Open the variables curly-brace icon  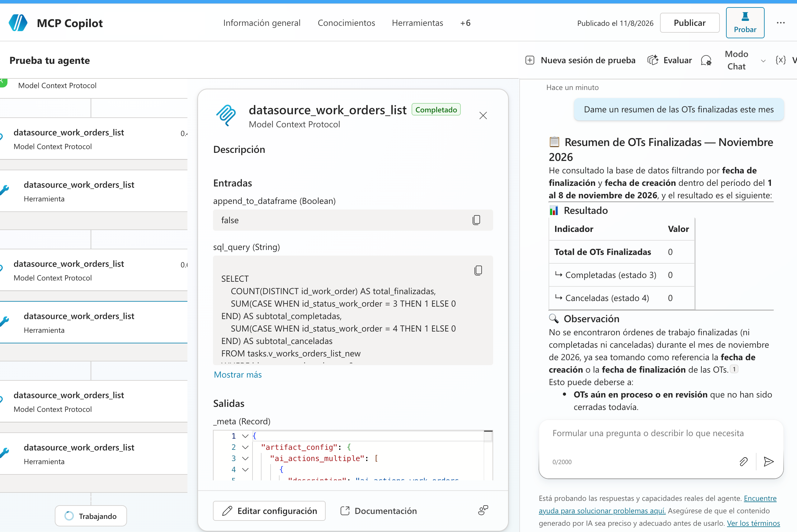click(780, 60)
